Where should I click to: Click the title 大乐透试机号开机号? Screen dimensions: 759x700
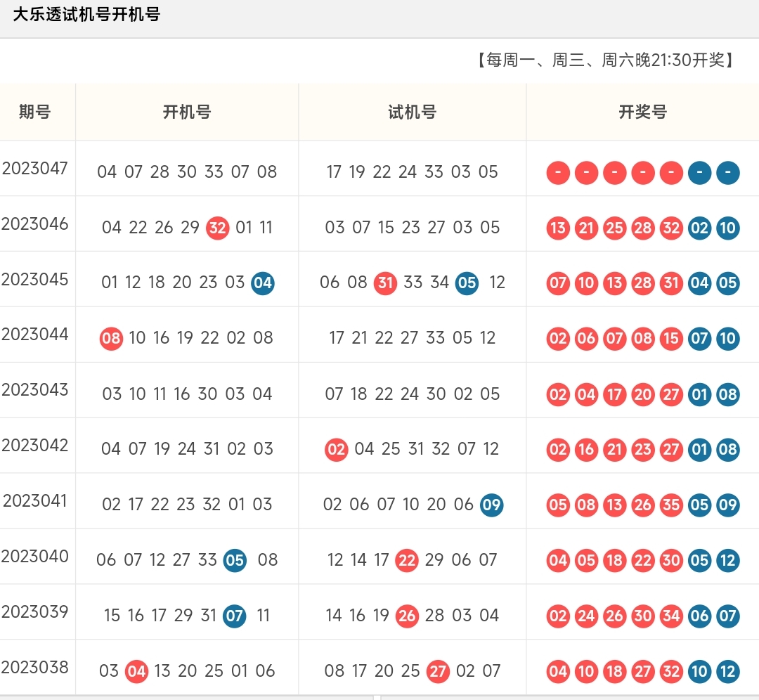coord(86,15)
